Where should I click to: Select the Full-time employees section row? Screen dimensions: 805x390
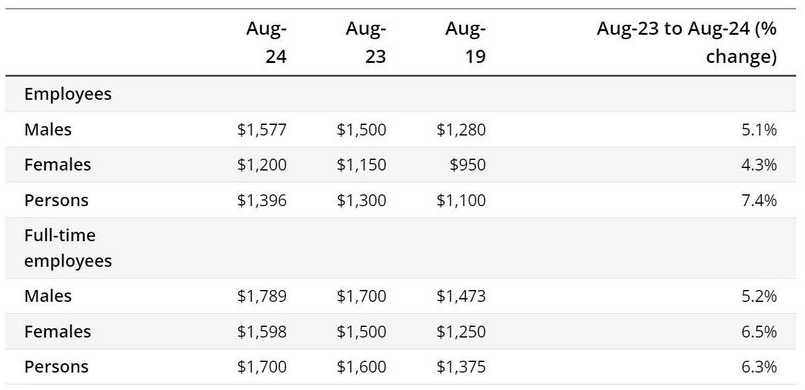point(400,248)
